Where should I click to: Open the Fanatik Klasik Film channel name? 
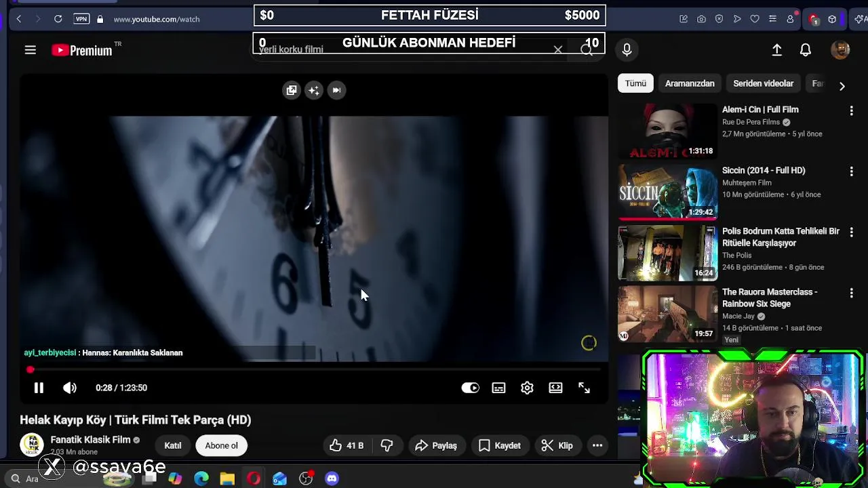(90, 440)
